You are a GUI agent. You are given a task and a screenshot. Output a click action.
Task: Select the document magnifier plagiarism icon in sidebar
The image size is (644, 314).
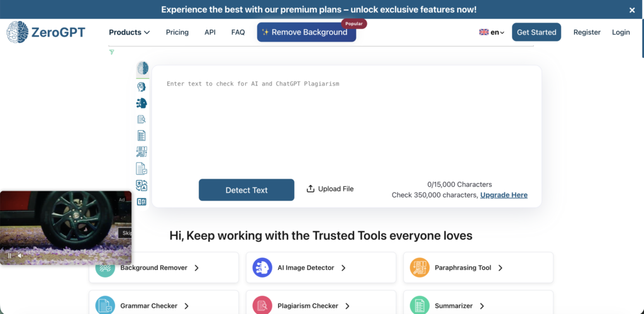142,119
